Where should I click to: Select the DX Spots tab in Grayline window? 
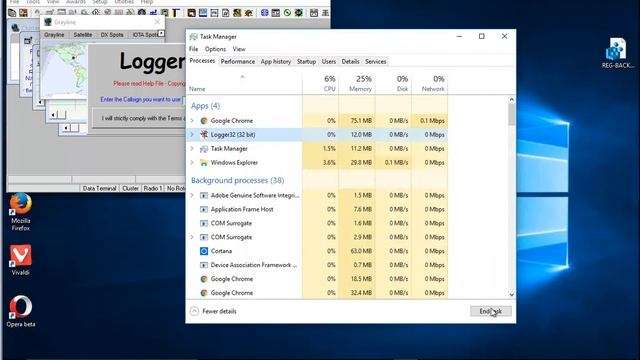(112, 35)
